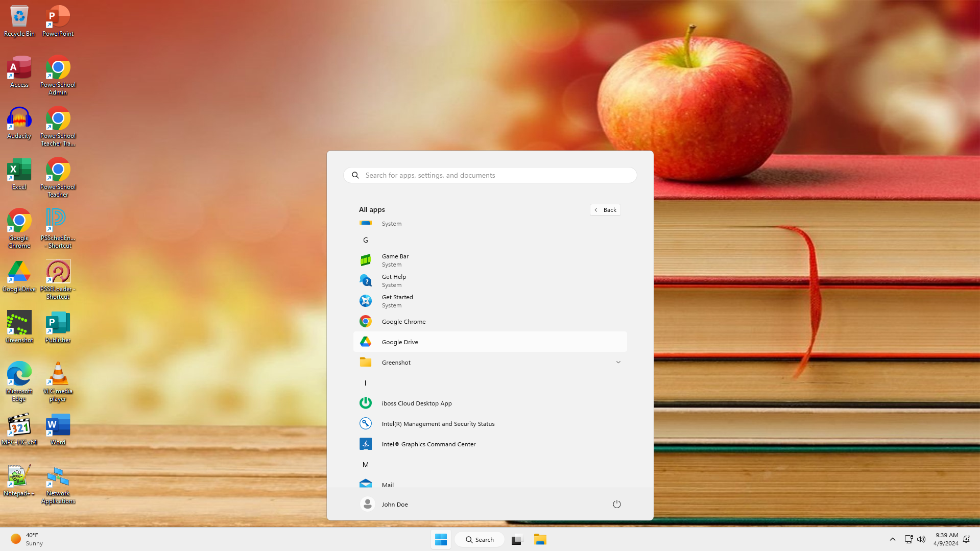
Task: Show hidden icons in system tray
Action: (x=893, y=539)
